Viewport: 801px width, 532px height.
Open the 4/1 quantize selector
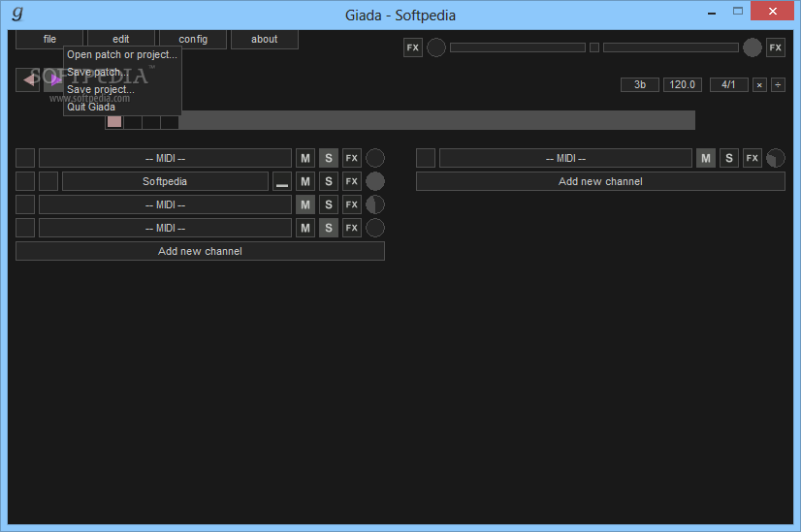729,84
